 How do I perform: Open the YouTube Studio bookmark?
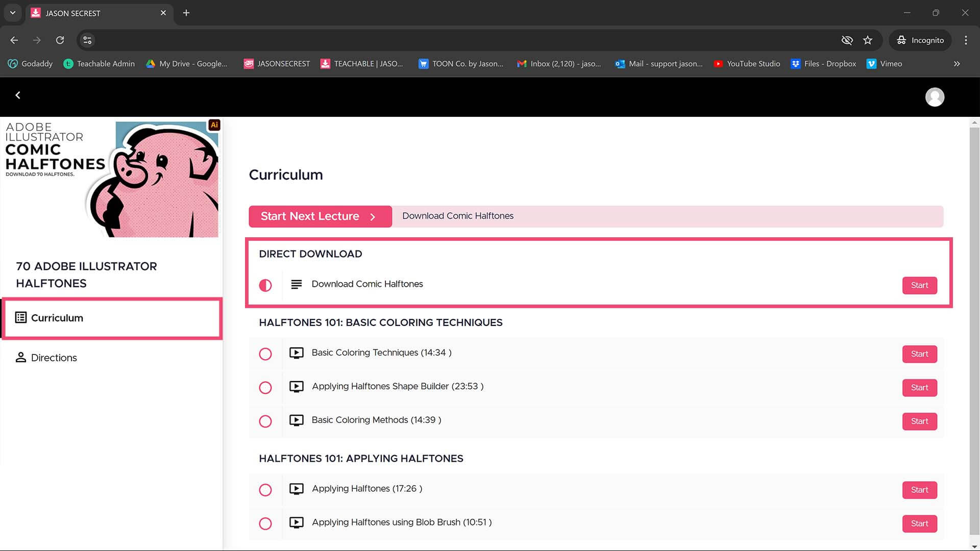tap(747, 64)
